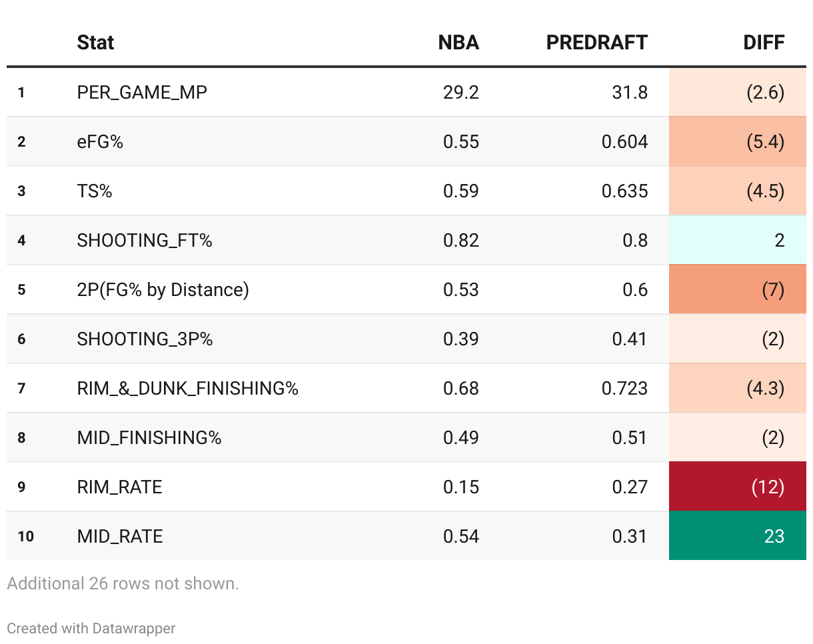This screenshot has width=813, height=644.
Task: Click the Additional 26 rows not shown note
Action: [x=123, y=584]
